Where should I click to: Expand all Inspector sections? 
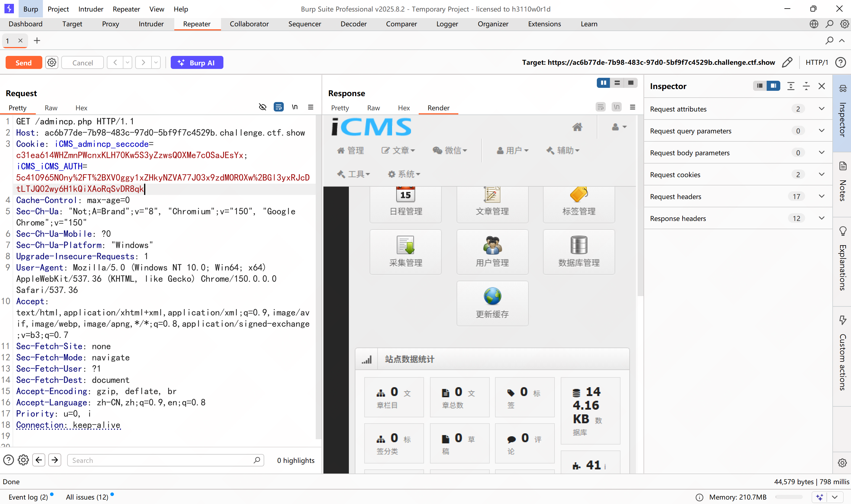pos(791,86)
